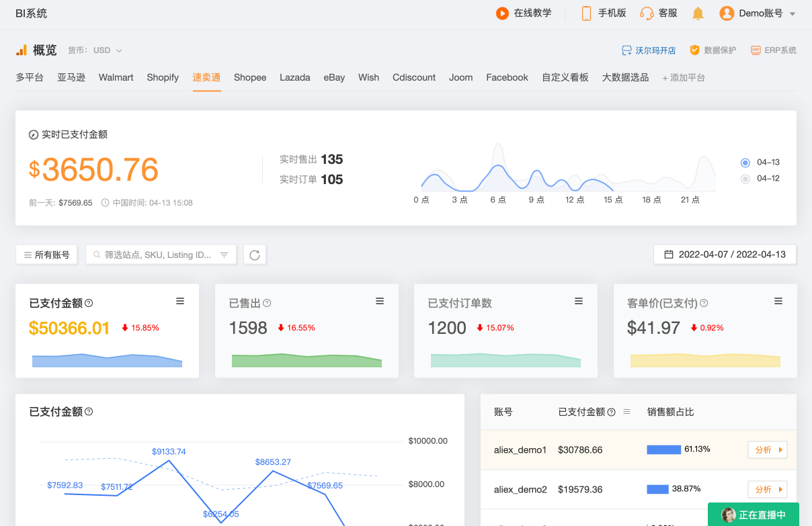Select the 04-13 radio button

click(745, 163)
